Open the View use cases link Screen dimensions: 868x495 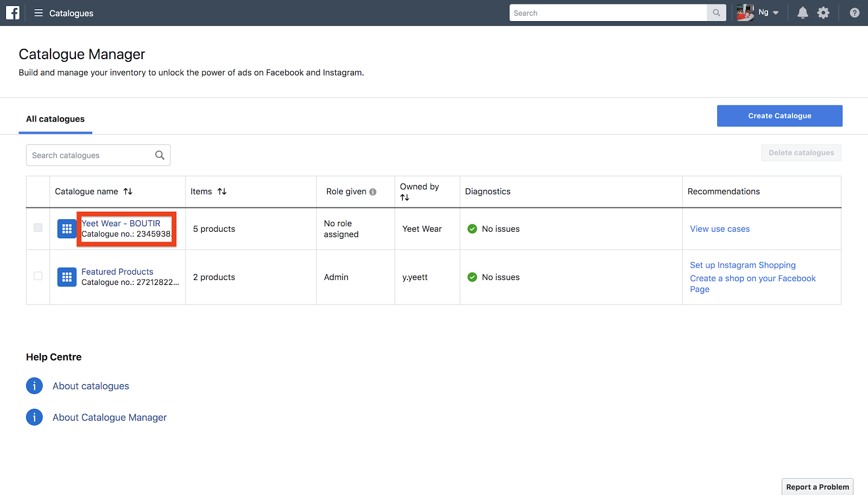pos(720,229)
